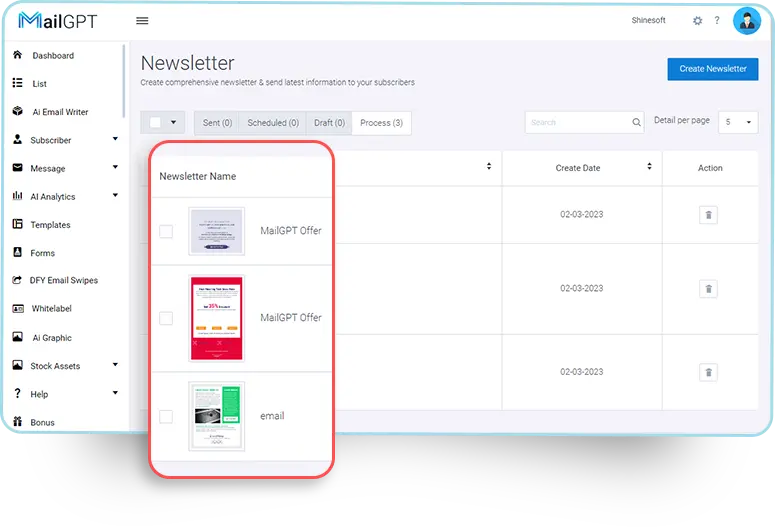Delete the first newsletter with trash icon
This screenshot has height=527, width=775.
[708, 215]
